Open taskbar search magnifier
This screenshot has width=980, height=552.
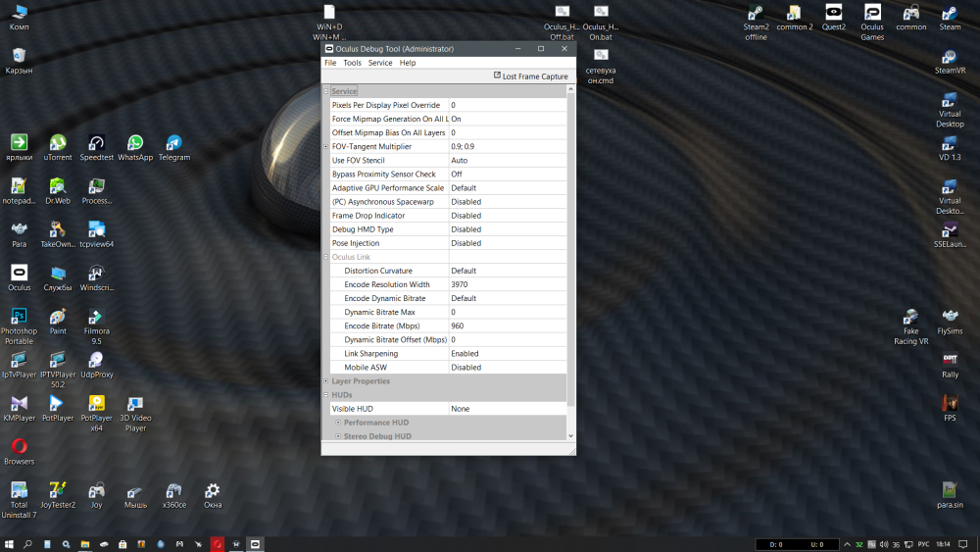tap(27, 544)
